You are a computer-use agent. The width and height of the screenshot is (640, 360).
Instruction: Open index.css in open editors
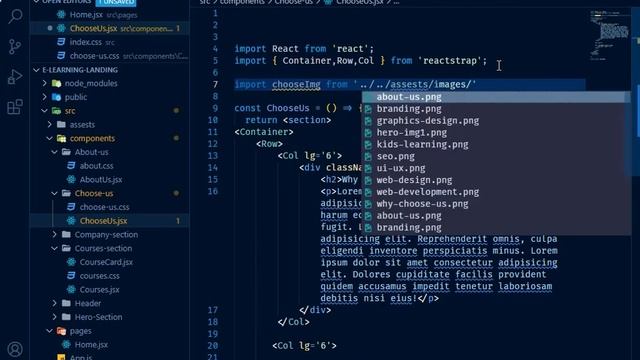(x=110, y=42)
